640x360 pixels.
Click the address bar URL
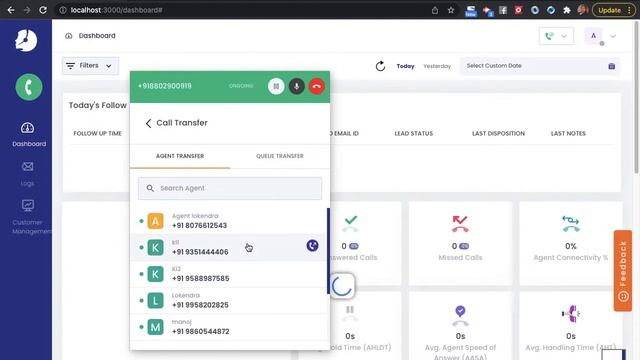(116, 10)
